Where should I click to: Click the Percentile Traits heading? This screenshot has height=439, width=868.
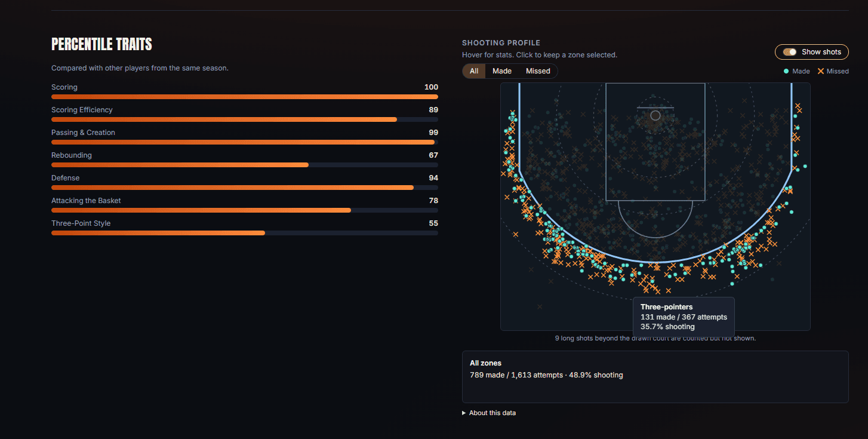[101, 44]
